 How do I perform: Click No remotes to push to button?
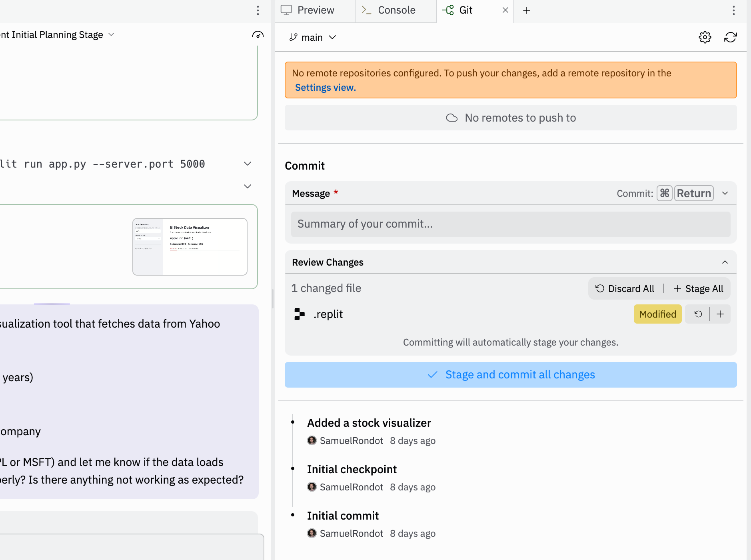(x=511, y=118)
